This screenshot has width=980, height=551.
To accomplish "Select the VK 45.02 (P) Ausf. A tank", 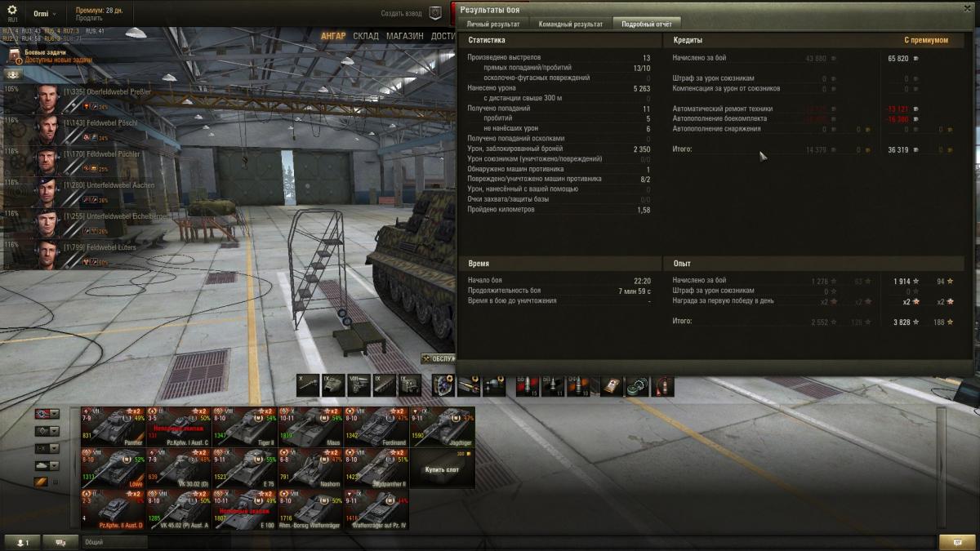I will pyautogui.click(x=179, y=509).
